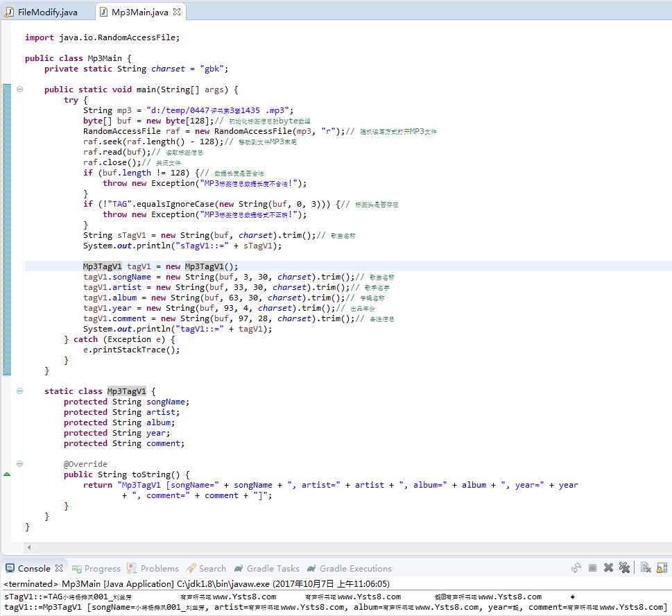Click the Terminate square button in Console

[592, 568]
